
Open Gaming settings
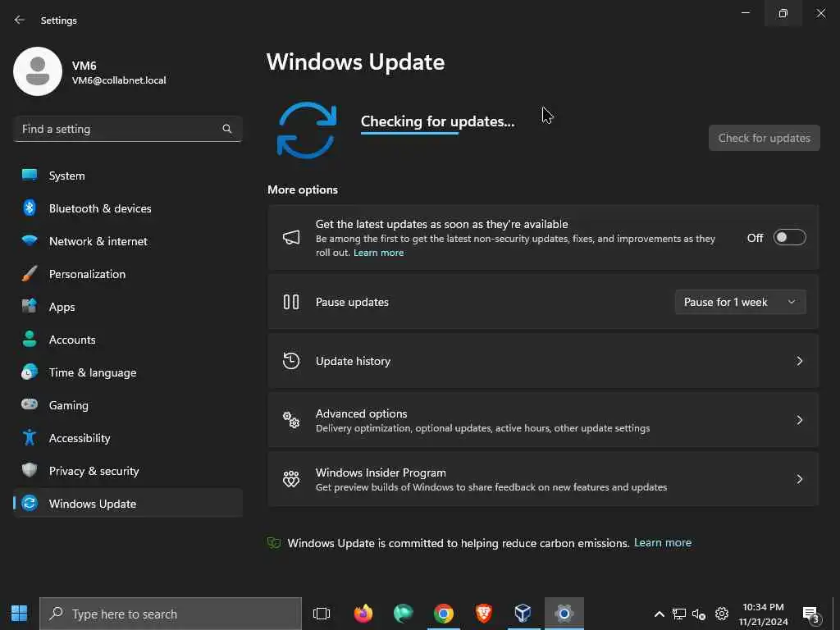click(x=128, y=405)
